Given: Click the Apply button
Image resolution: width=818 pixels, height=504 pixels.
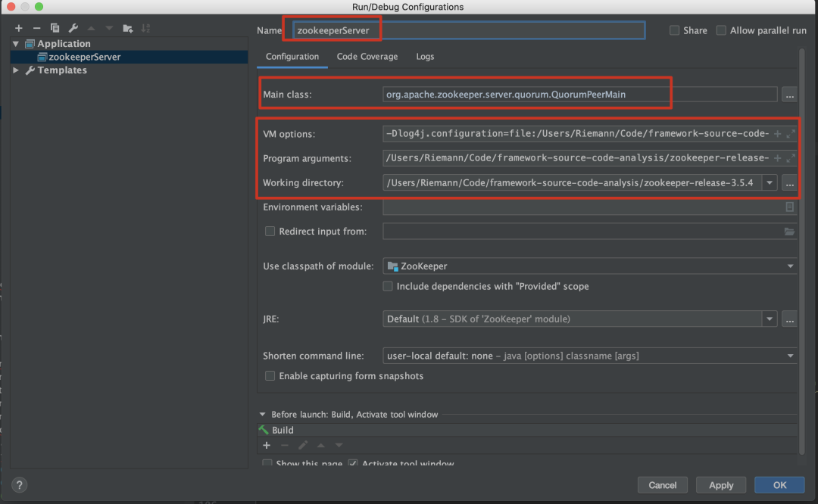Looking at the screenshot, I should click(721, 485).
